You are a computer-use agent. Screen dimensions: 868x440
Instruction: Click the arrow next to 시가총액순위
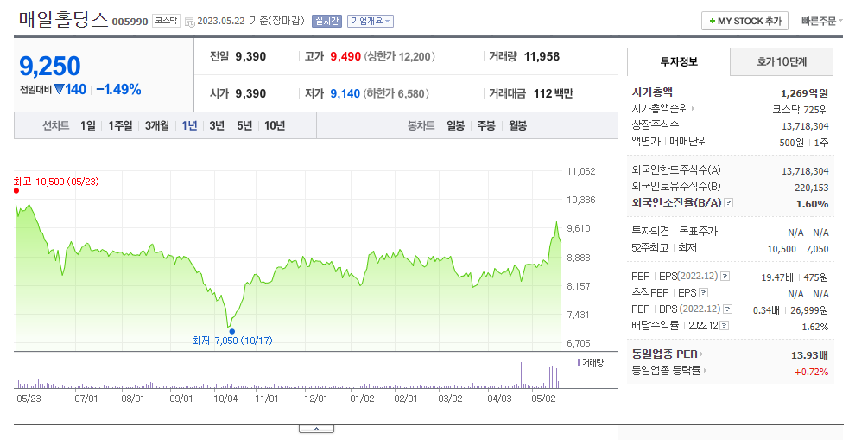(693, 109)
